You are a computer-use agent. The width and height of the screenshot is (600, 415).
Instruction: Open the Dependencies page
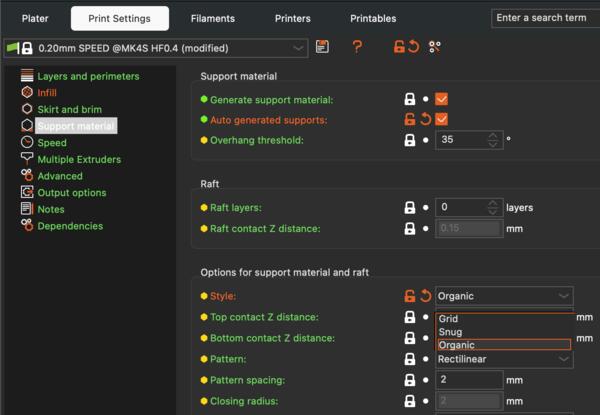click(x=70, y=226)
